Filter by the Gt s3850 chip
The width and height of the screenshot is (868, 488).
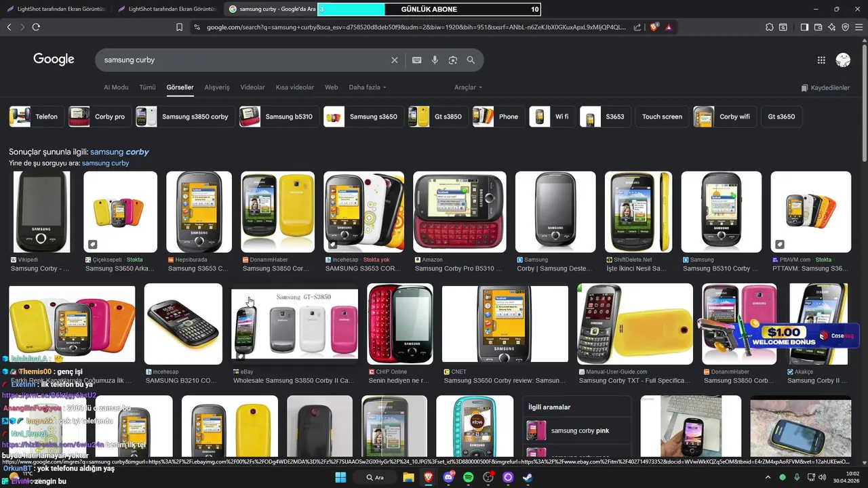pos(438,117)
